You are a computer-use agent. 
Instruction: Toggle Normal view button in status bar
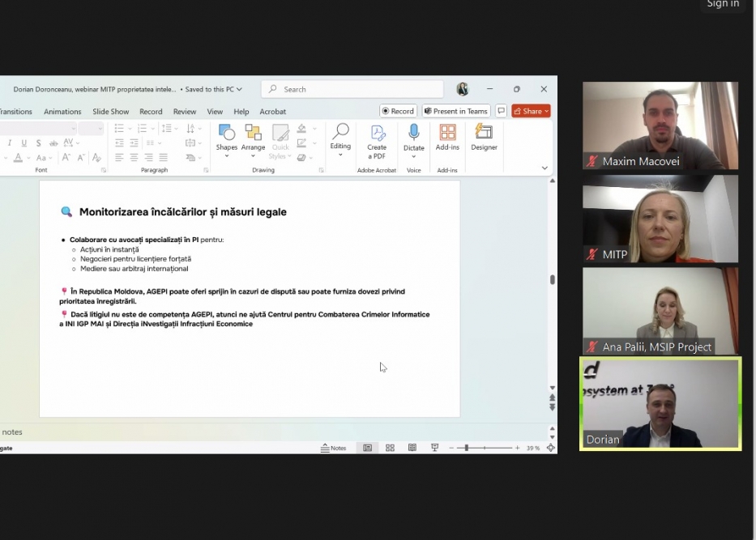point(367,448)
